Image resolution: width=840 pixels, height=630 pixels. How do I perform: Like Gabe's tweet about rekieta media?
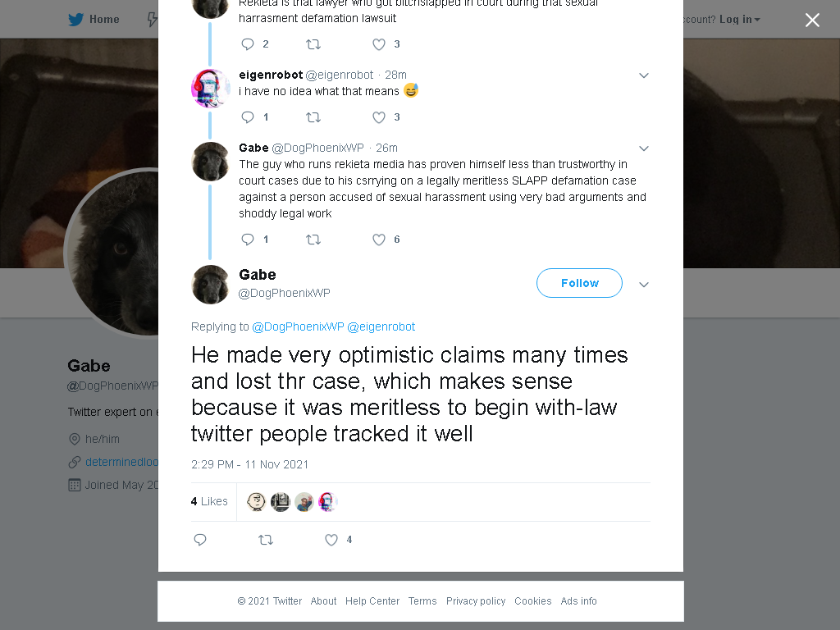pos(379,240)
